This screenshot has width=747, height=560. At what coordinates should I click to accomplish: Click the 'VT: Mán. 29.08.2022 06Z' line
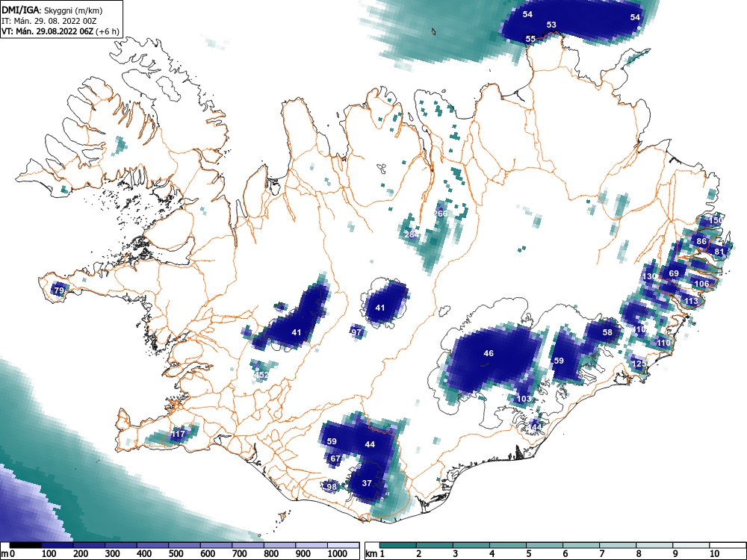pos(47,31)
